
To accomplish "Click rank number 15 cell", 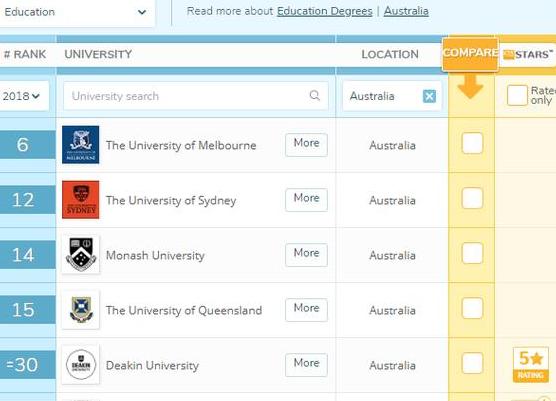I will [x=28, y=310].
